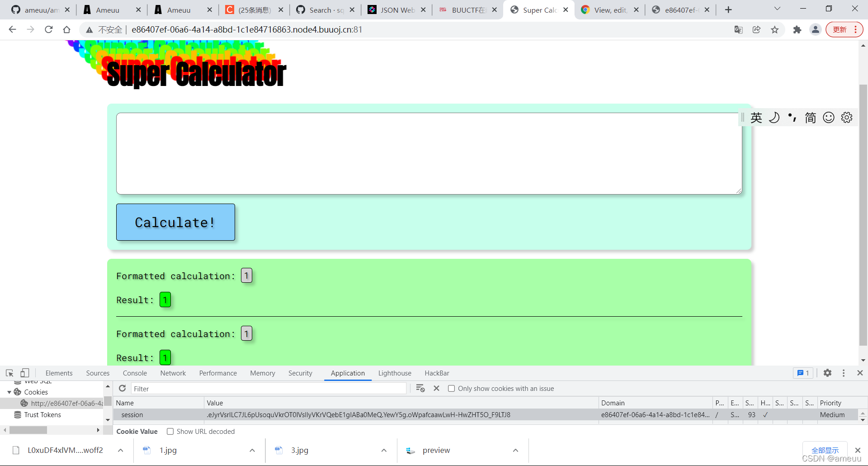Delete the selected cookie with the X icon
Viewport: 868px width, 466px height.
point(436,388)
